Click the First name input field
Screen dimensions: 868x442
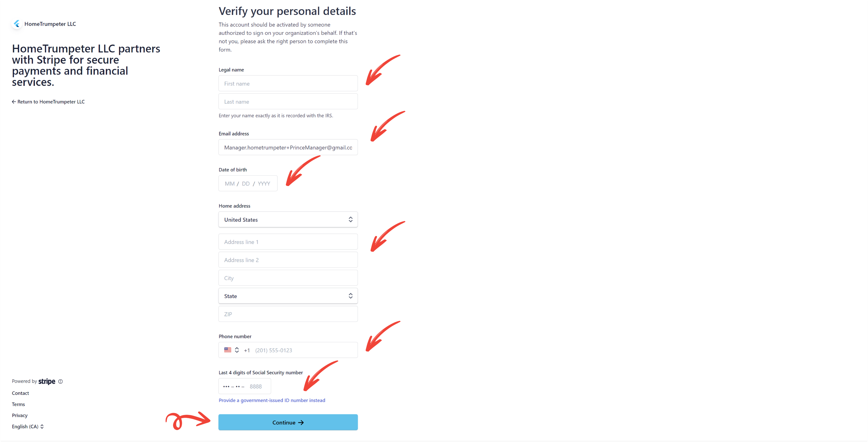tap(288, 83)
